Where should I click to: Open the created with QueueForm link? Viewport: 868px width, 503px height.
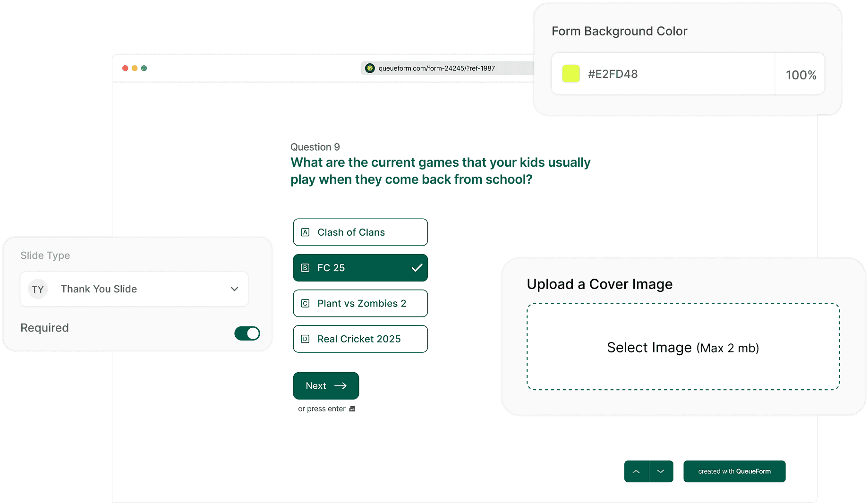point(734,471)
